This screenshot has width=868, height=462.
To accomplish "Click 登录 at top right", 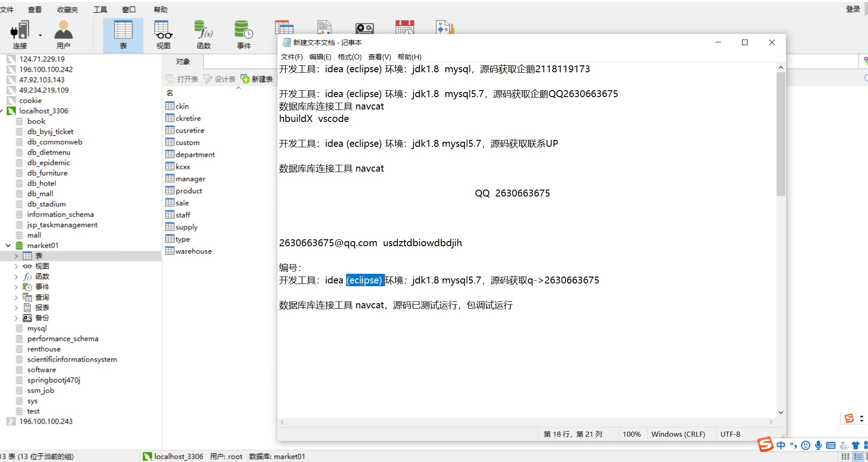I will [x=853, y=9].
